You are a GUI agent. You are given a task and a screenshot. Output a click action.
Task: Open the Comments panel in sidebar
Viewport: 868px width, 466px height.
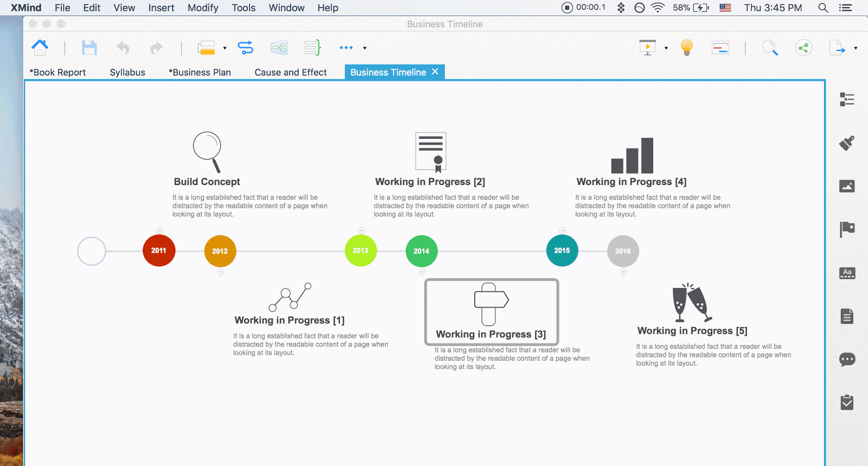pyautogui.click(x=847, y=359)
